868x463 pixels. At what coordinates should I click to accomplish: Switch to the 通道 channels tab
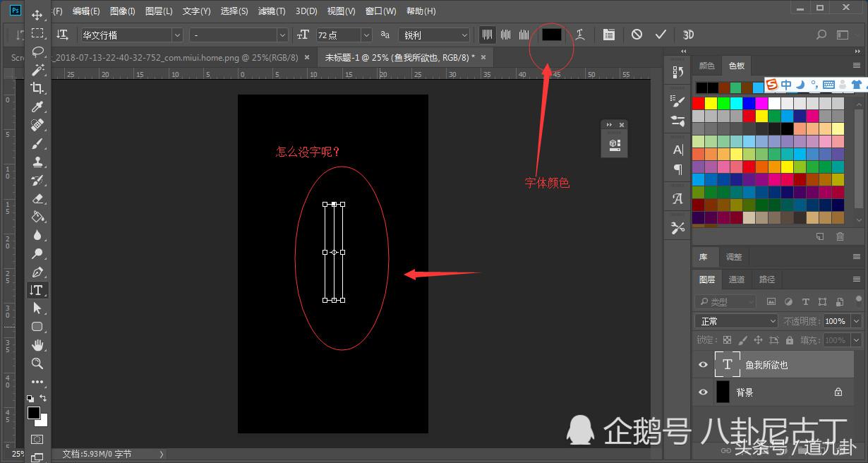point(737,279)
